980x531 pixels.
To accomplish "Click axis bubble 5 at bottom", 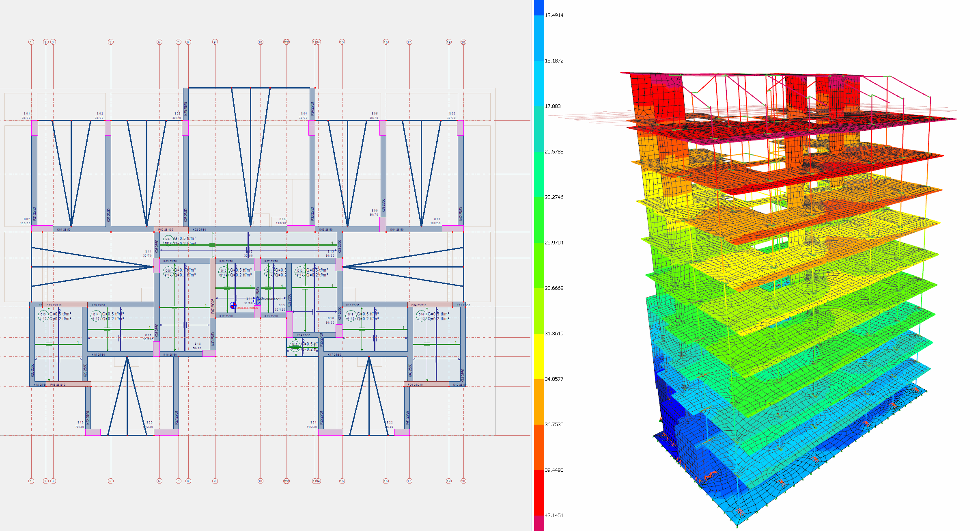I will [110, 481].
